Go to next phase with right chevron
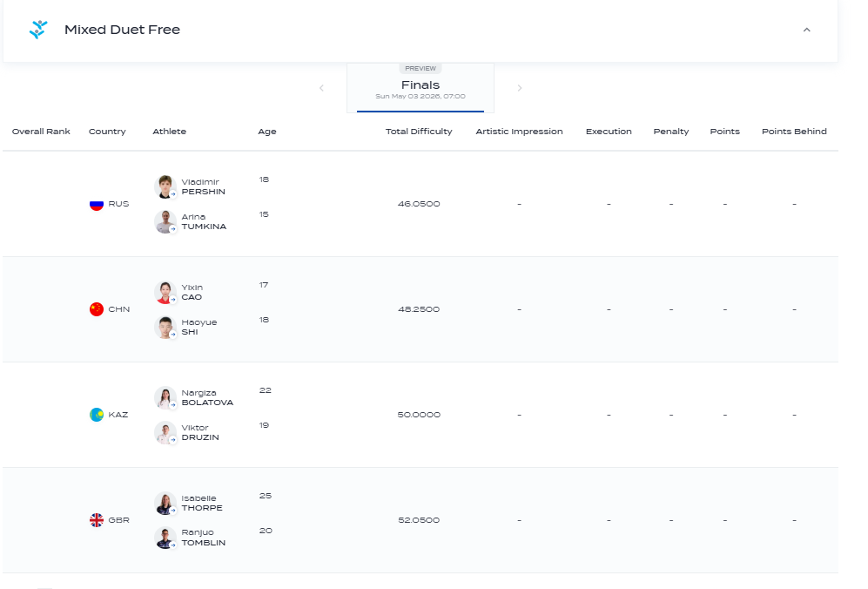The width and height of the screenshot is (868, 589). pyautogui.click(x=519, y=88)
